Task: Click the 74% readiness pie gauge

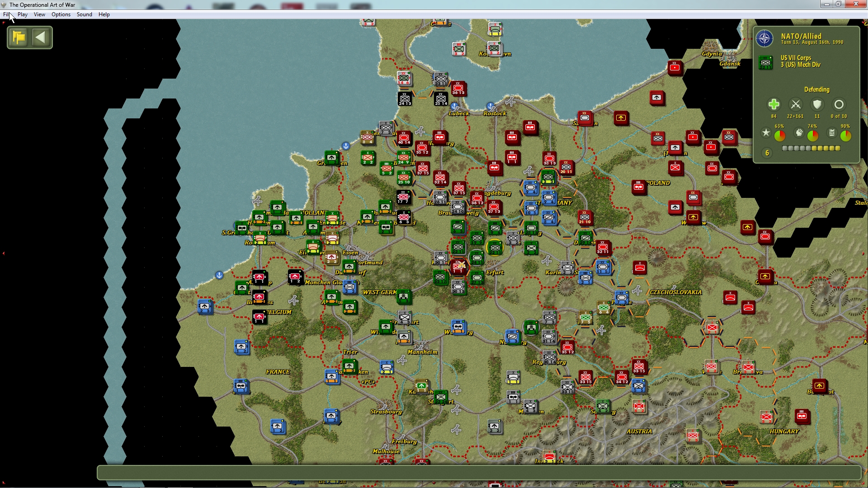Action: [x=813, y=136]
